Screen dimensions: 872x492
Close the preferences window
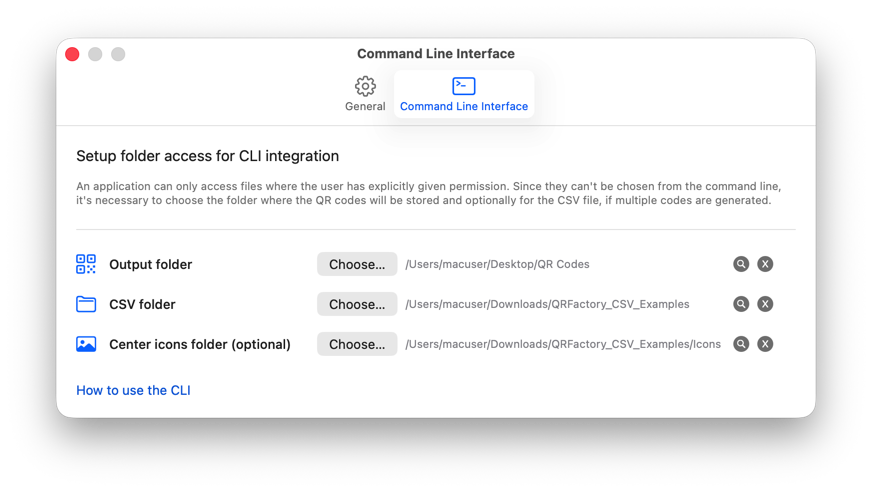pyautogui.click(x=72, y=54)
